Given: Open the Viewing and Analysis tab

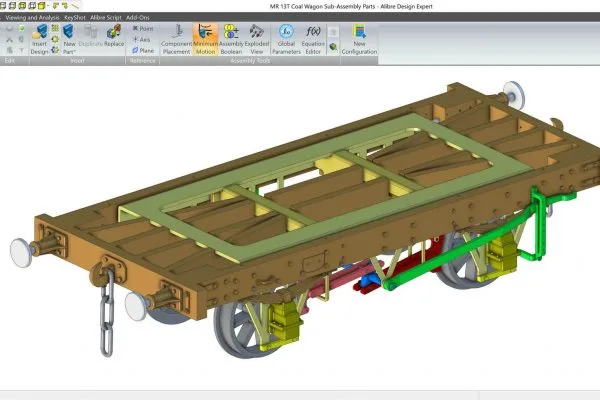Looking at the screenshot, I should pyautogui.click(x=33, y=18).
